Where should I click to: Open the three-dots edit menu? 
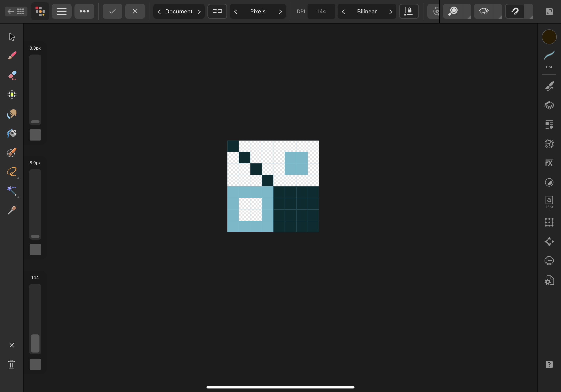point(84,11)
